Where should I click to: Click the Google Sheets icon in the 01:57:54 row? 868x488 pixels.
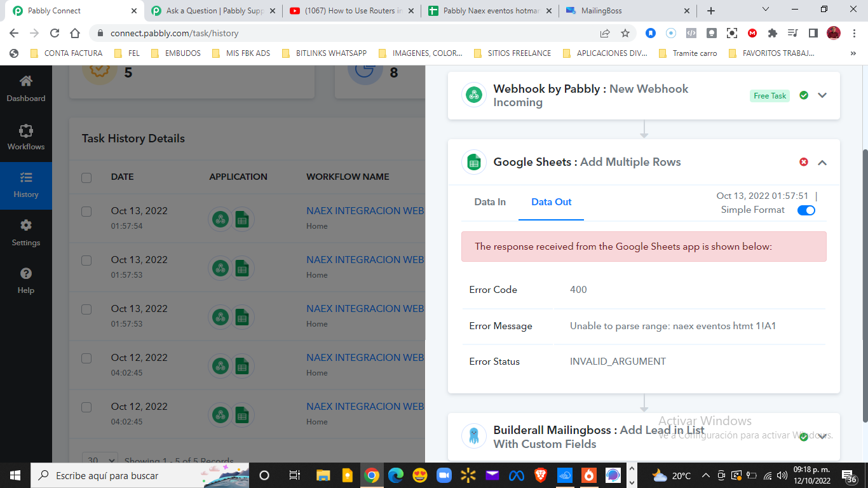coord(241,219)
